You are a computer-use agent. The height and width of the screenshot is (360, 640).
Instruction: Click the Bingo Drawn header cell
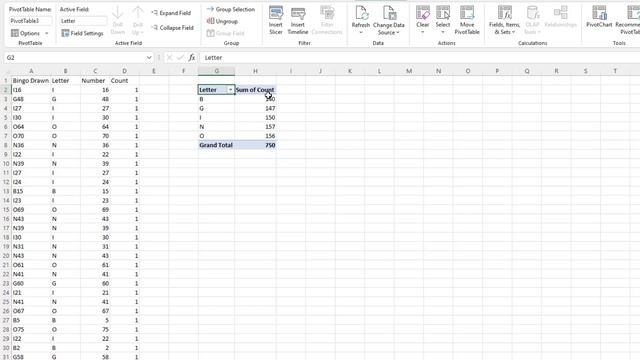(31, 81)
